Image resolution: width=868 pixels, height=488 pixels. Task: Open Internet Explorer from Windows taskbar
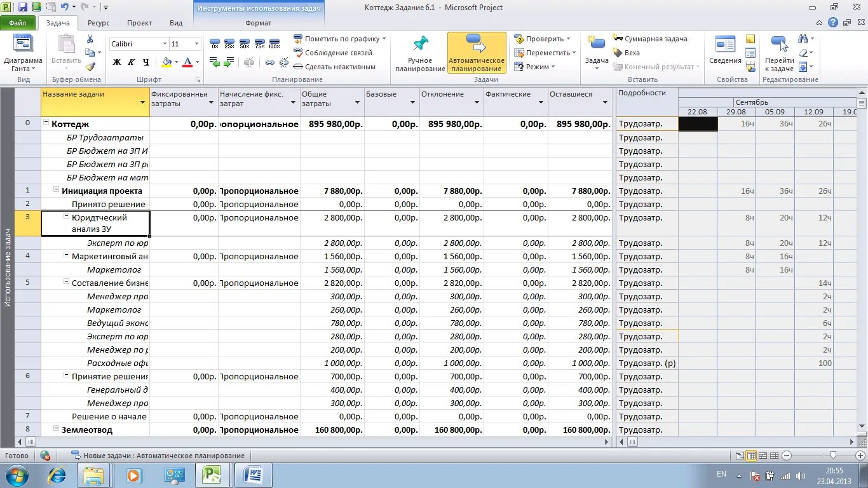pyautogui.click(x=58, y=475)
